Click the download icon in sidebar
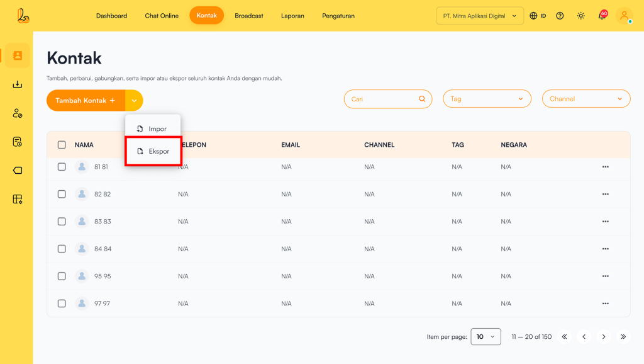644x364 pixels. 17,84
